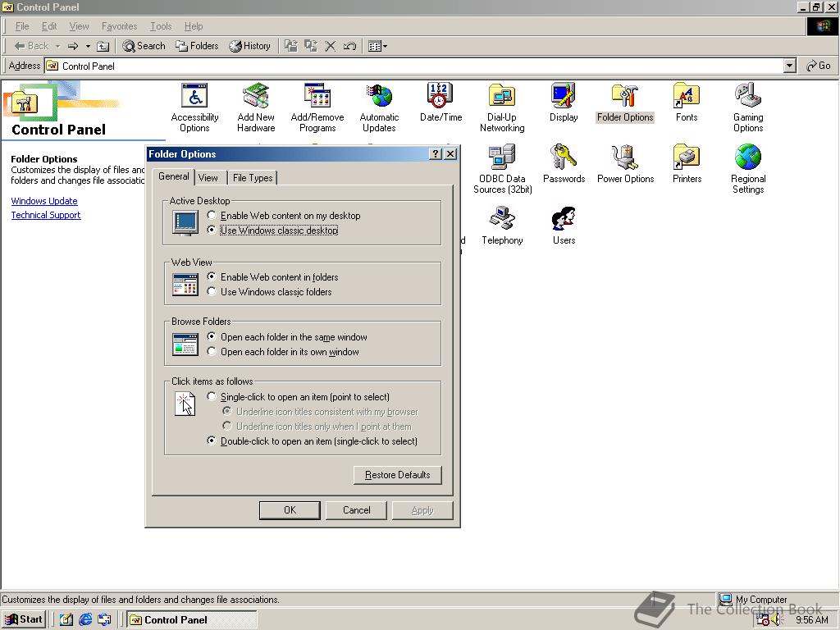
Task: Switch to the View tab in Folder Options
Action: [x=208, y=178]
